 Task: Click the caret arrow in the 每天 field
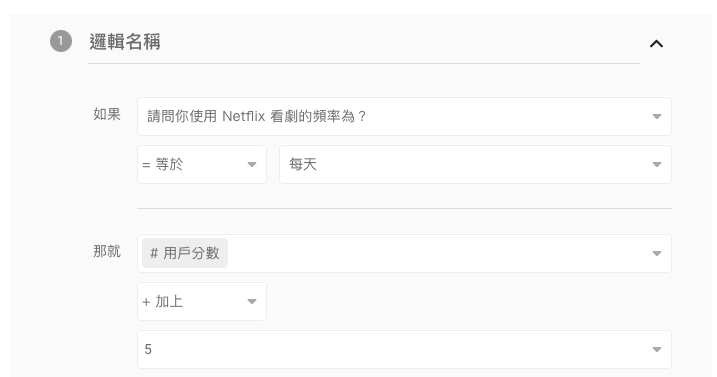[657, 165]
